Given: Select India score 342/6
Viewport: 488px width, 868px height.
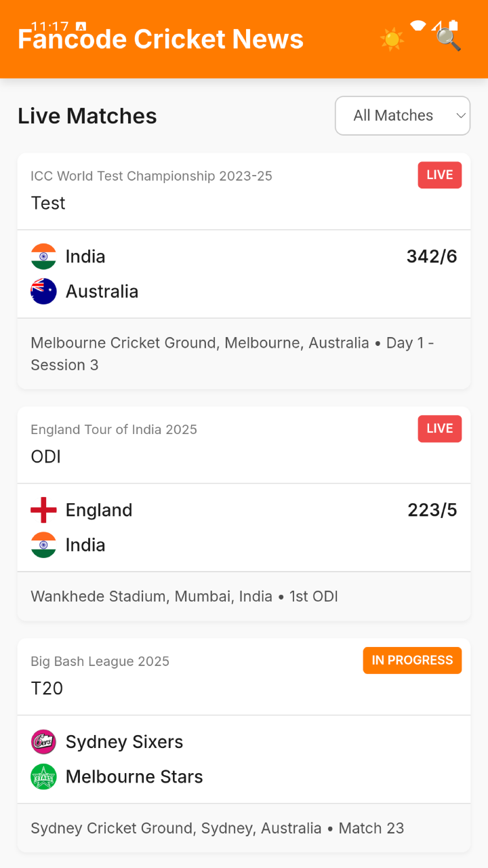Looking at the screenshot, I should pos(432,256).
